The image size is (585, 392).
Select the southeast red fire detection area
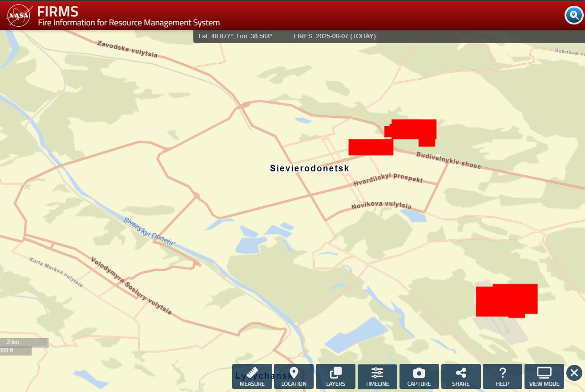pyautogui.click(x=506, y=300)
